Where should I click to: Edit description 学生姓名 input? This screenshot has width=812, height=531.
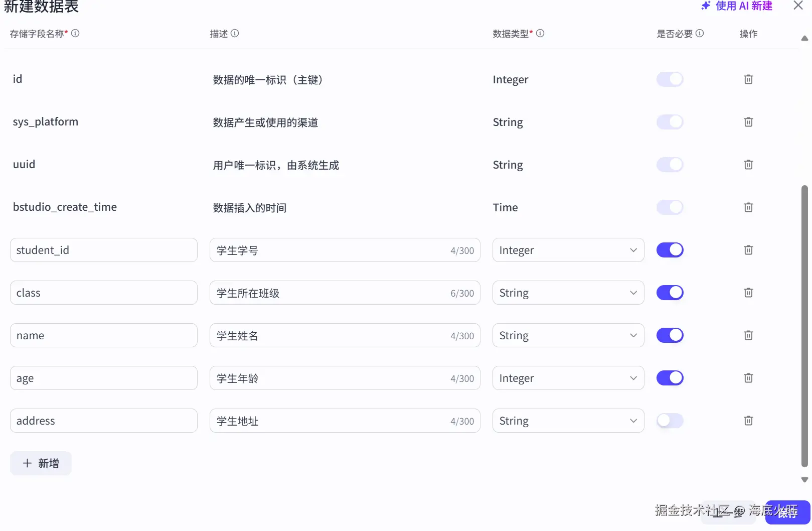pos(345,335)
